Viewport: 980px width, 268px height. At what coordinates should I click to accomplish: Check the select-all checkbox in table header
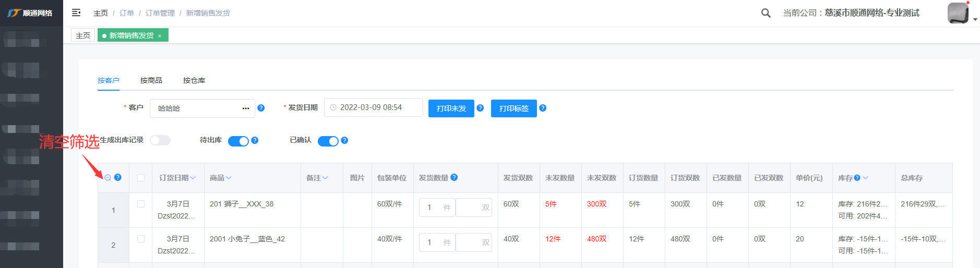(141, 178)
